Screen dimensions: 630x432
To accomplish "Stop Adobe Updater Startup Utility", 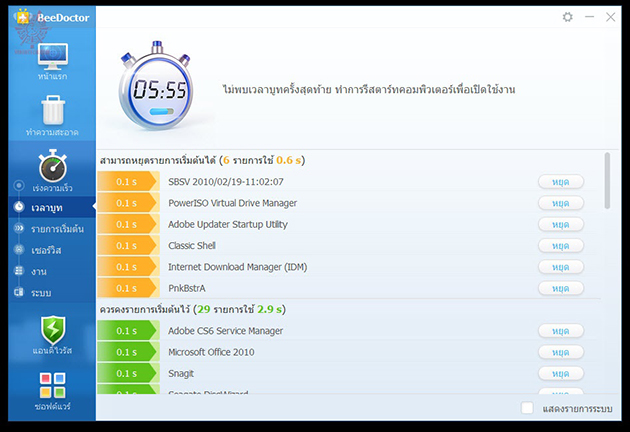I will point(561,224).
